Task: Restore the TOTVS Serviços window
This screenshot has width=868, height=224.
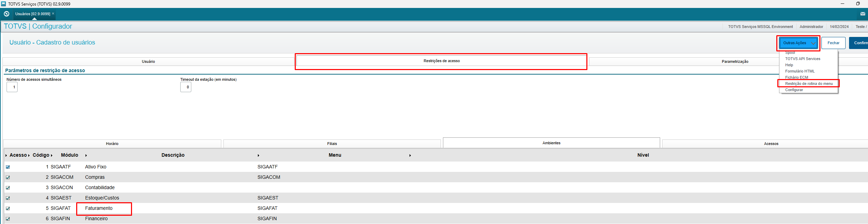Action: [x=858, y=4]
